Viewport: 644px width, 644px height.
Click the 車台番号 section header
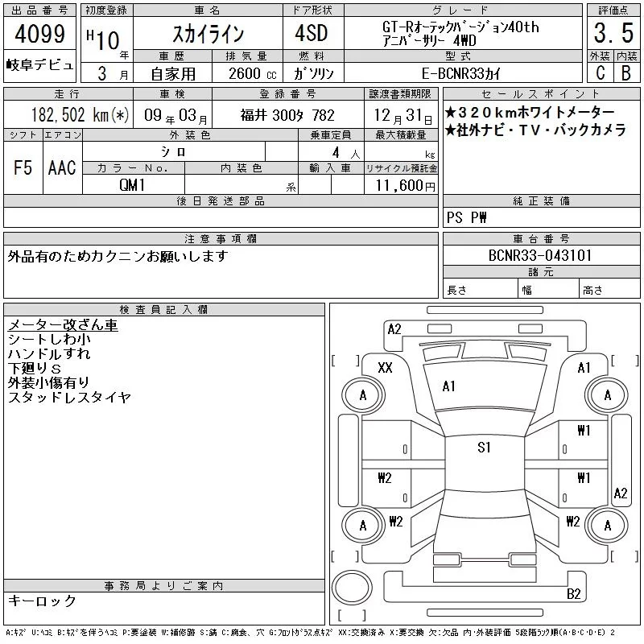[541, 238]
